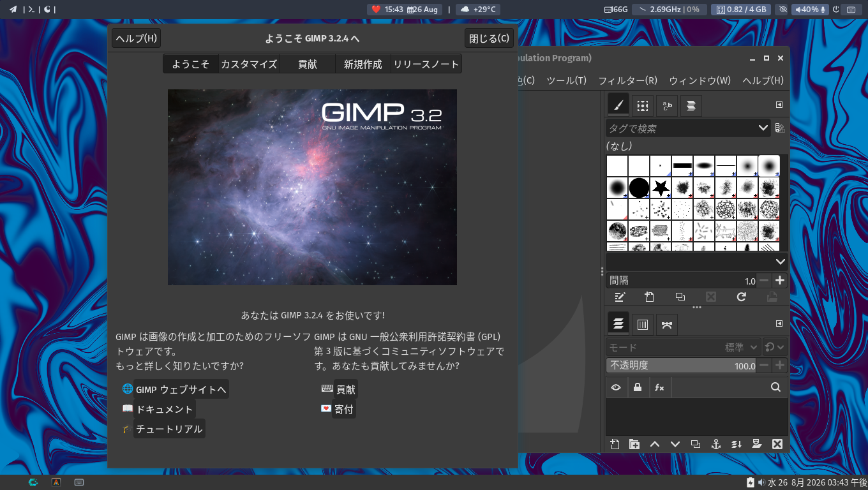Click the 閉じる(C) button in the welcome dialog
The image size is (868, 490).
click(490, 38)
